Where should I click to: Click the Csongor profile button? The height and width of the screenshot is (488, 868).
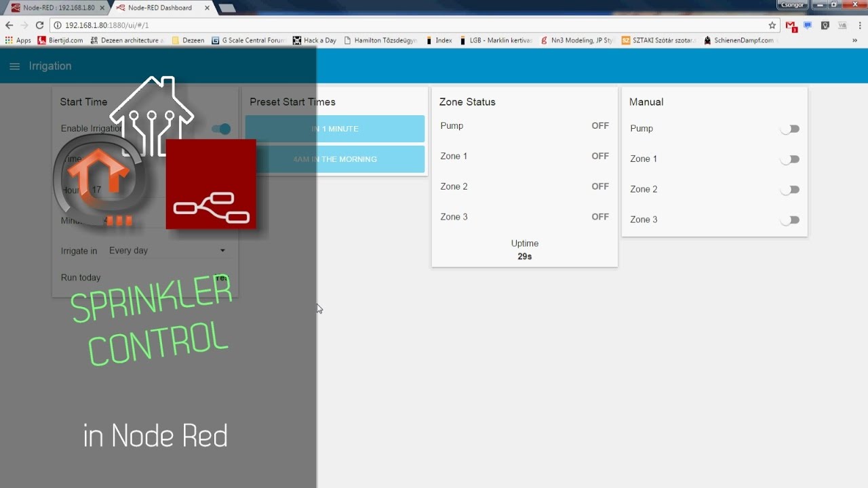792,5
